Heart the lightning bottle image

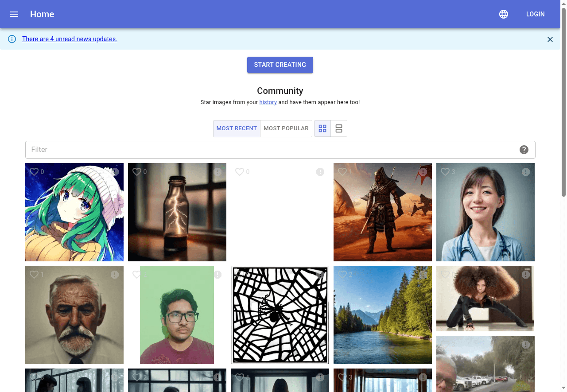click(137, 172)
